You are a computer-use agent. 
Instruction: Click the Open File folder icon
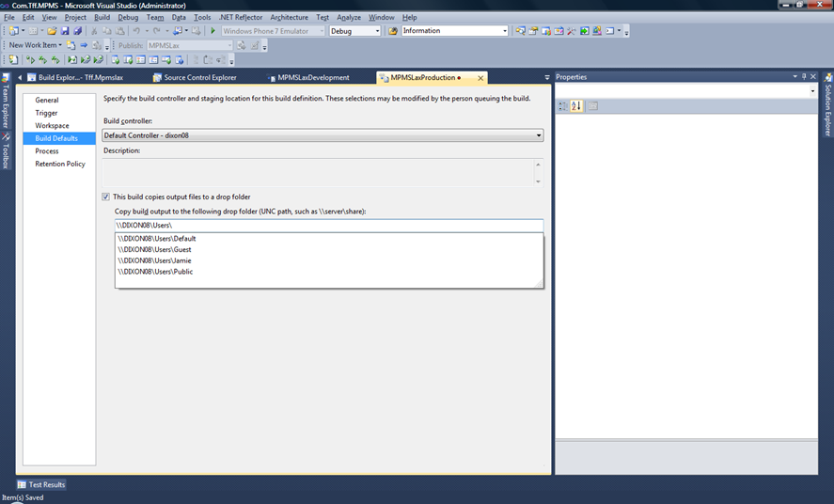pyautogui.click(x=53, y=31)
